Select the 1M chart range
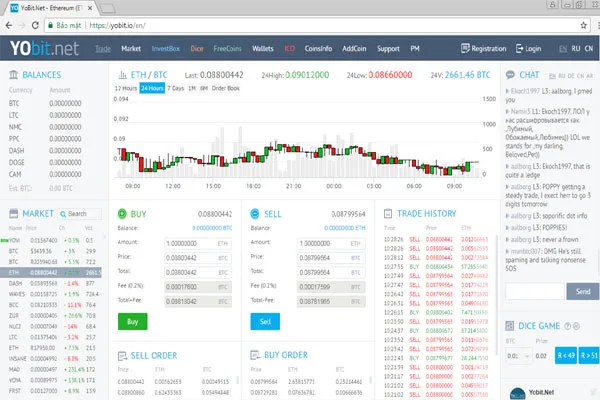The image size is (600, 400). click(x=192, y=88)
